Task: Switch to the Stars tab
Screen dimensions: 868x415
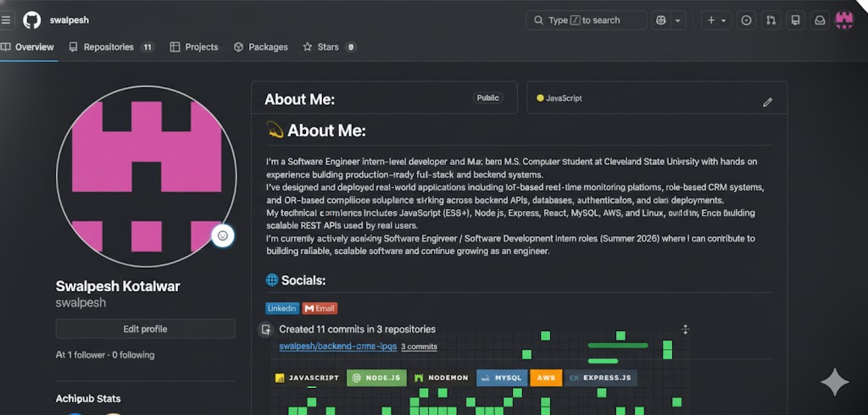Action: (x=330, y=47)
